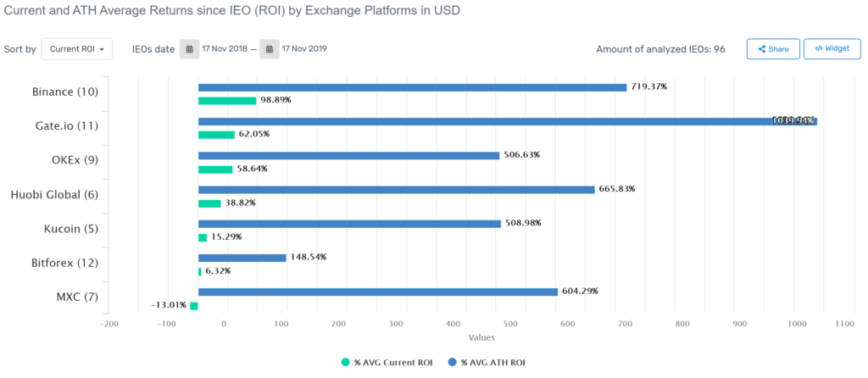Screen dimensions: 868x378
Task: Click the Values axis title
Action: point(481,337)
